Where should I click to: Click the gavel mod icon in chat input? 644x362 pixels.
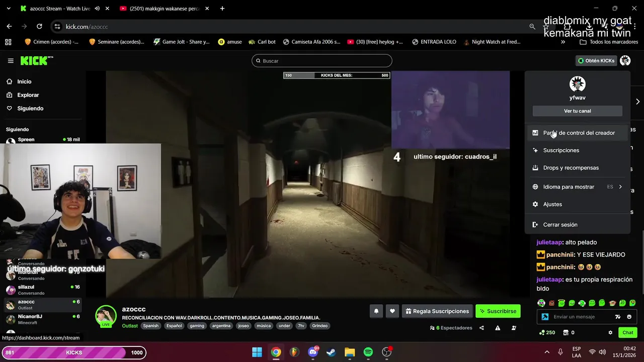tap(545, 317)
